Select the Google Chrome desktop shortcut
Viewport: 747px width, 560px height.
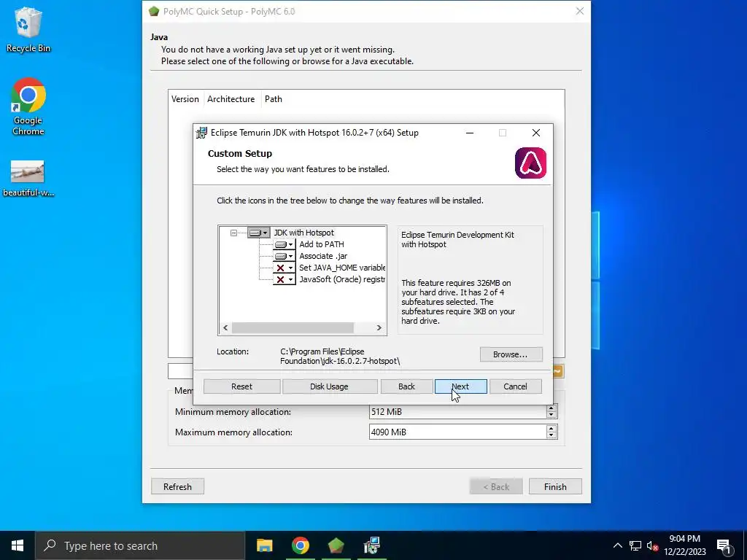[28, 106]
